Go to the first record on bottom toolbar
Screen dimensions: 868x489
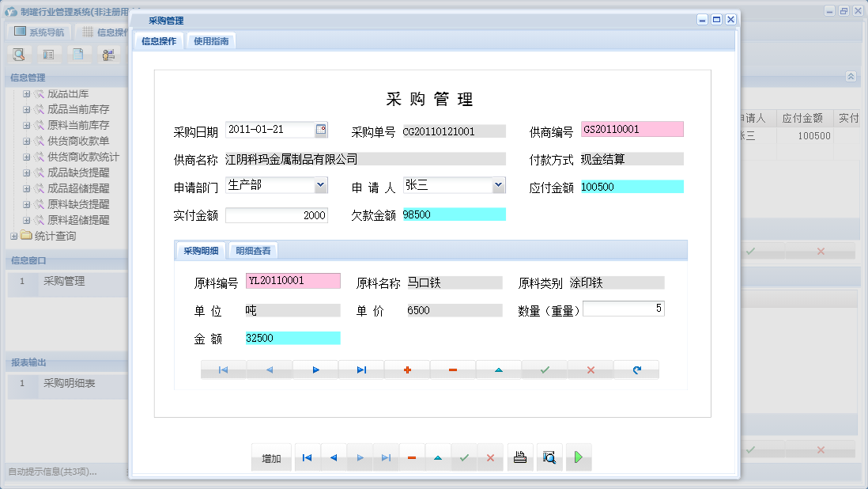(x=307, y=457)
